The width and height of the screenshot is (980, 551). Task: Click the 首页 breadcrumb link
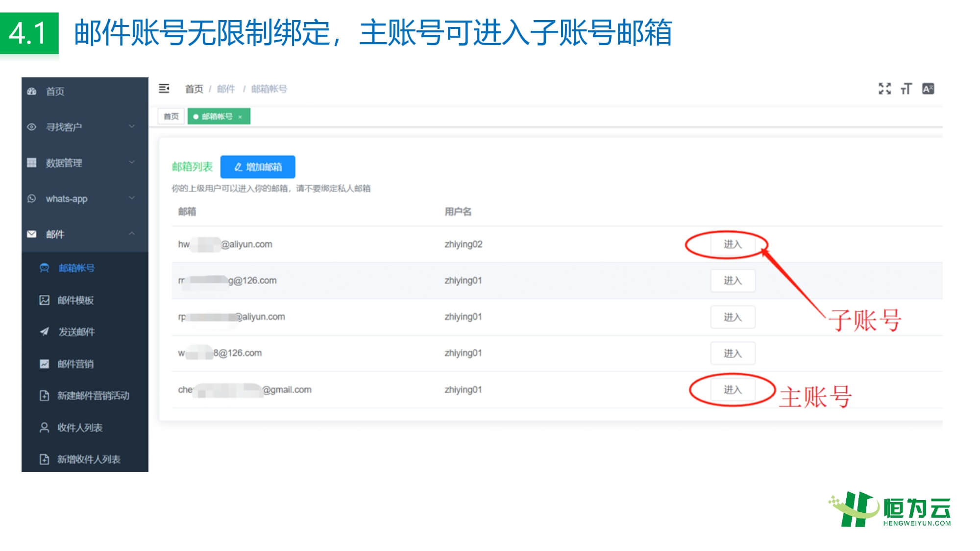tap(194, 89)
